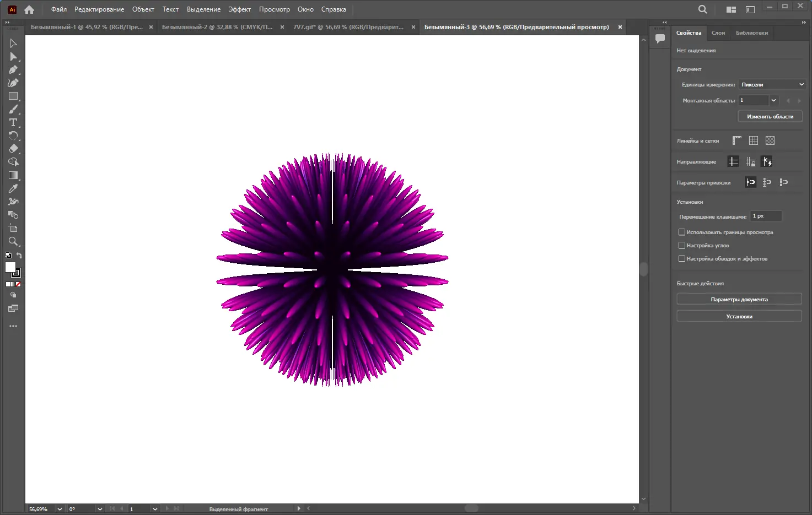
Task: Select the Pen tool
Action: [13, 70]
